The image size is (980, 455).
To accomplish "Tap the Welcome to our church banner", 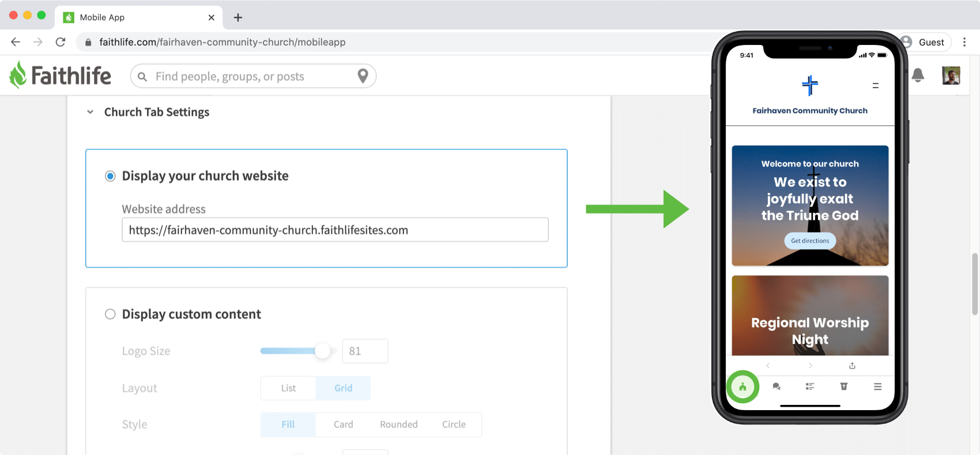I will pos(810,206).
